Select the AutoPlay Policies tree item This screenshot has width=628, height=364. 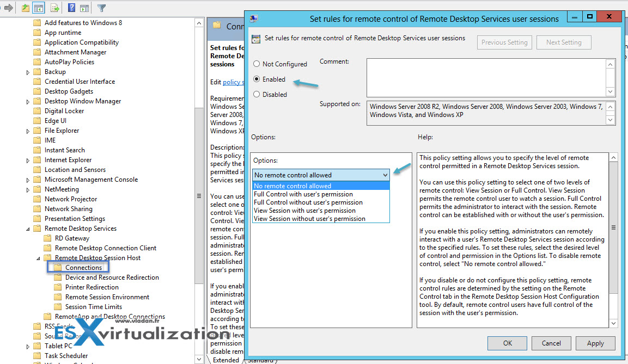click(x=69, y=62)
